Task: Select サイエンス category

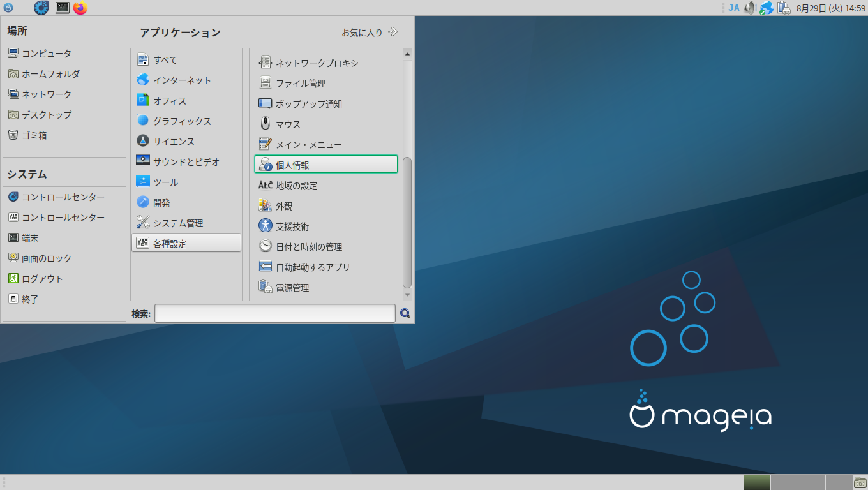Action: tap(186, 142)
